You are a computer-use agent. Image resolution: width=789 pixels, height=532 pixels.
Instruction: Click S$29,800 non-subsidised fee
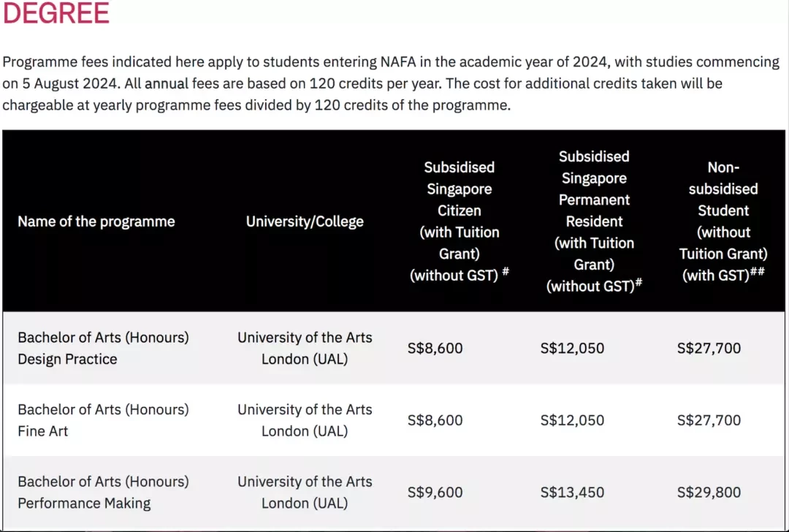coord(709,492)
